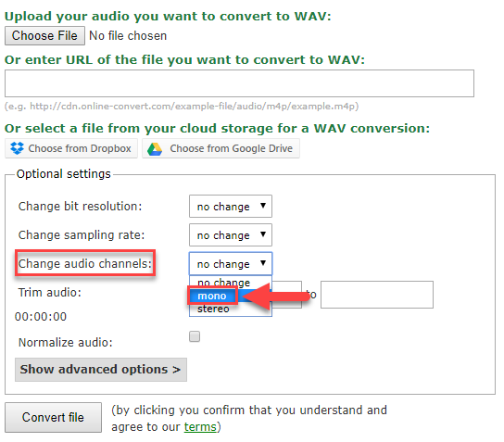Click the audio channels dropdown arrow
504x442 pixels.
coord(263,263)
